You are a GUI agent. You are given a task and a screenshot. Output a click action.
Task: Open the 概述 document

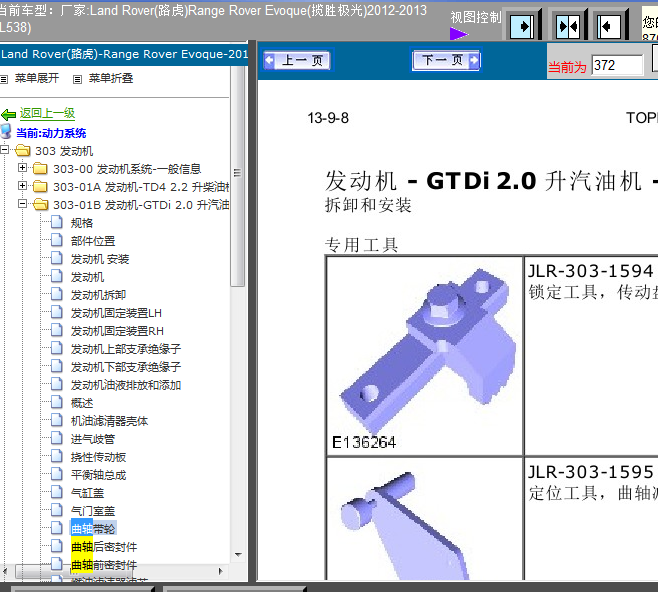pyautogui.click(x=82, y=403)
